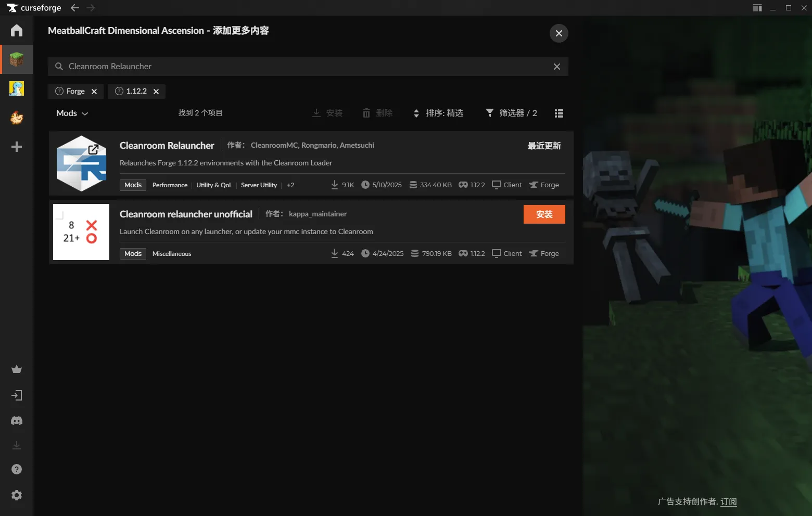Open the downloads icon in sidebar

click(x=17, y=445)
